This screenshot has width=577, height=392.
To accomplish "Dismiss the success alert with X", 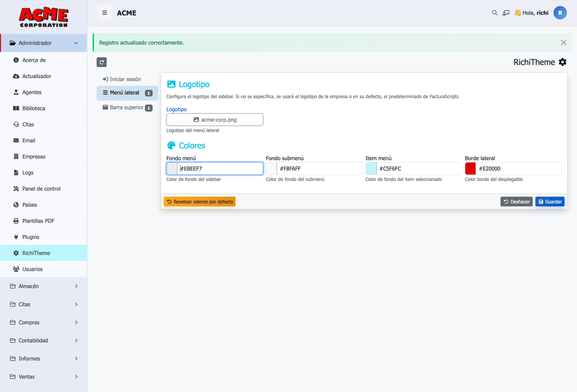I will point(564,43).
